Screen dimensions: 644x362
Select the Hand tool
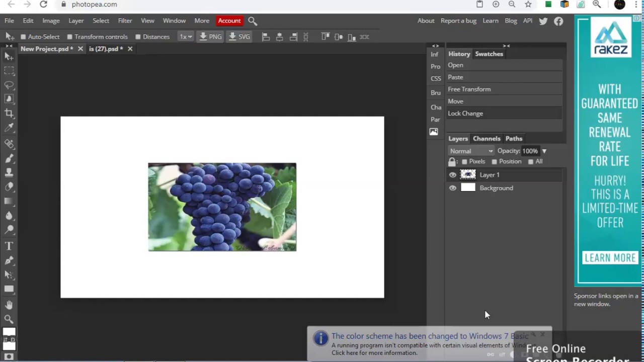click(9, 305)
